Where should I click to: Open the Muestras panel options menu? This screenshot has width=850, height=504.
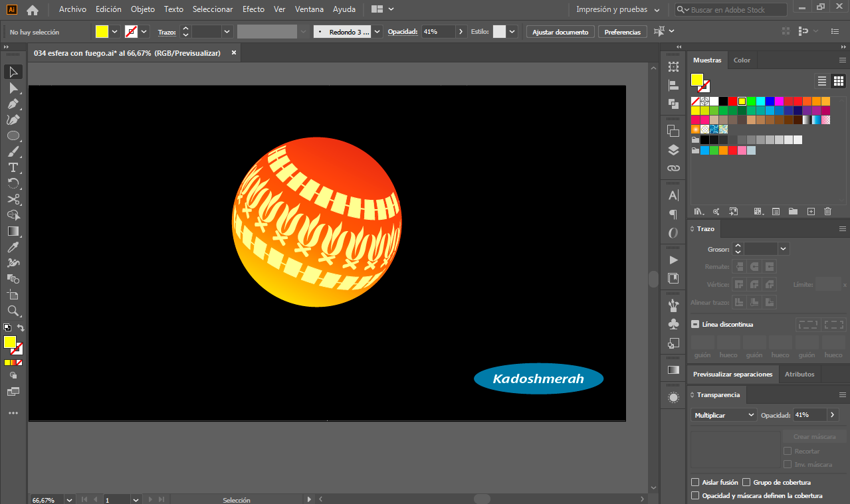coord(842,60)
